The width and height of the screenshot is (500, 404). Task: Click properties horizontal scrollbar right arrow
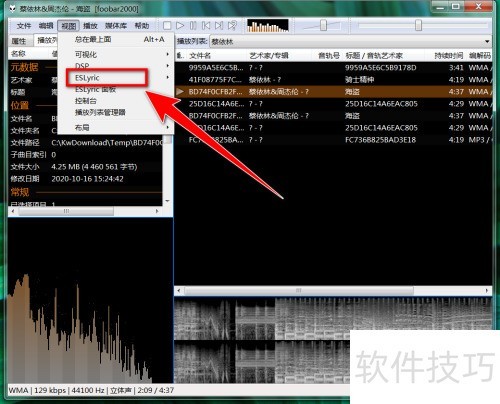(x=157, y=211)
